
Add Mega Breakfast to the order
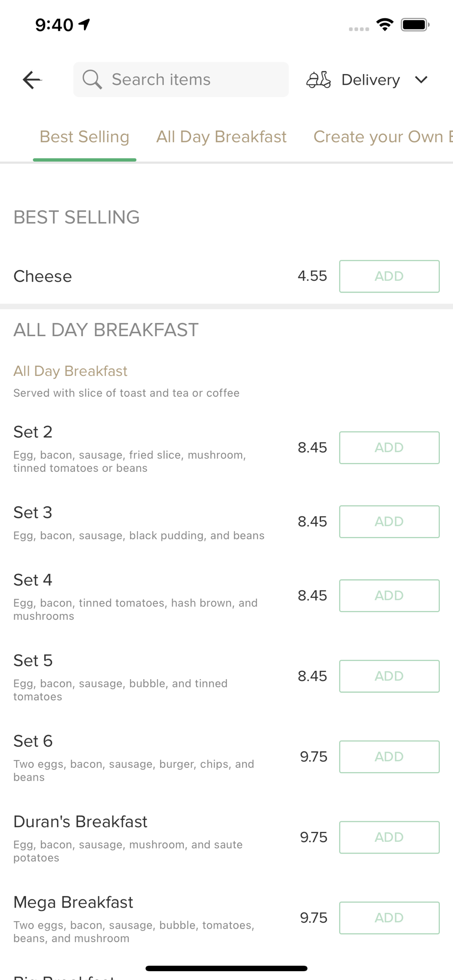point(389,918)
